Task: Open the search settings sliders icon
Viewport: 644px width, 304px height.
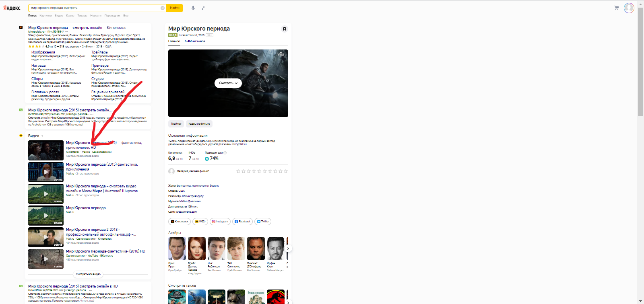Action: click(203, 8)
